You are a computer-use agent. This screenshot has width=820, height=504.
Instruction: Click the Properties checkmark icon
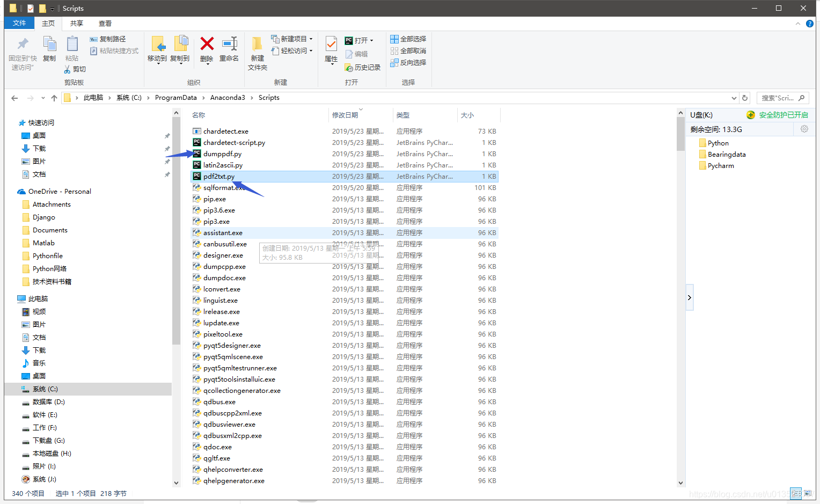tap(331, 44)
